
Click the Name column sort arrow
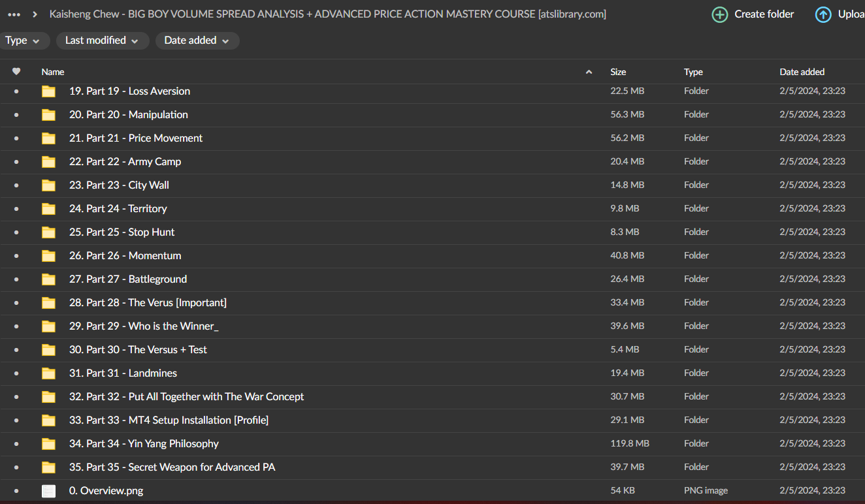[x=589, y=72]
